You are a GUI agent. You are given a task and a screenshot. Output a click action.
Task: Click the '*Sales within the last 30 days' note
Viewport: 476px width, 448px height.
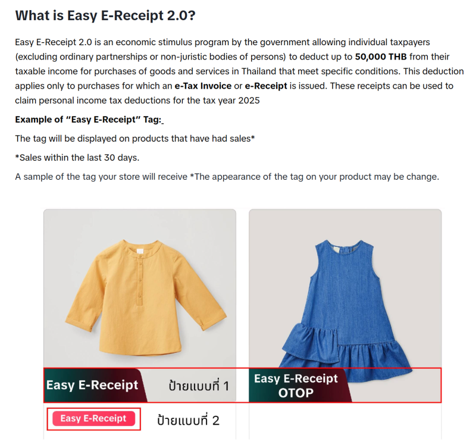click(77, 158)
